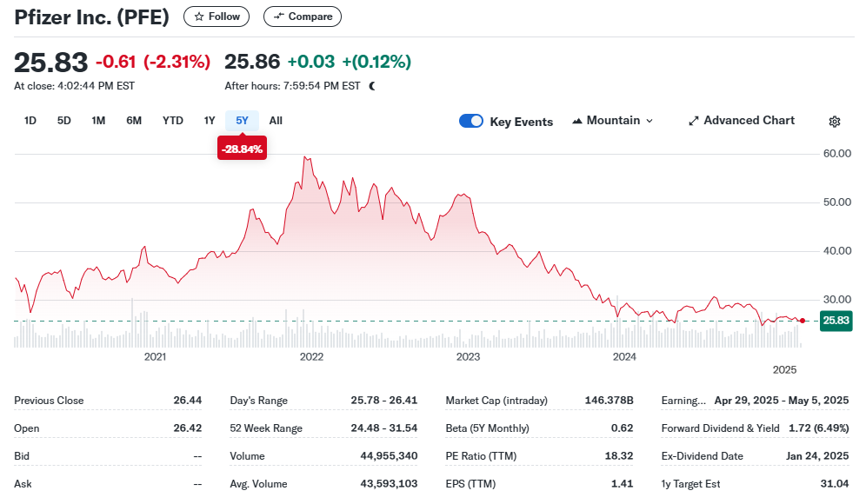The width and height of the screenshot is (866, 504).
Task: Toggle the Key Events switch
Action: [x=471, y=121]
